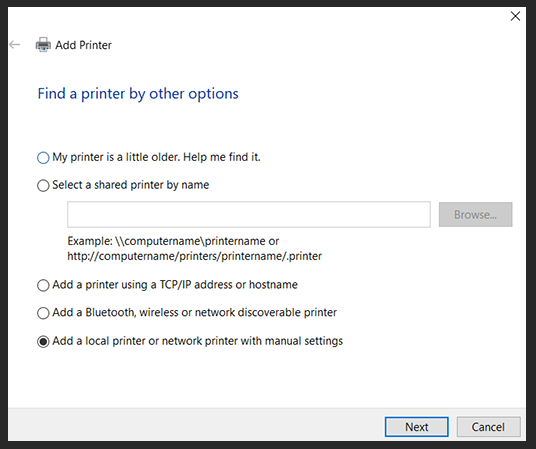536x449 pixels.
Task: Close the Add Printer dialog with X
Action: click(x=515, y=16)
